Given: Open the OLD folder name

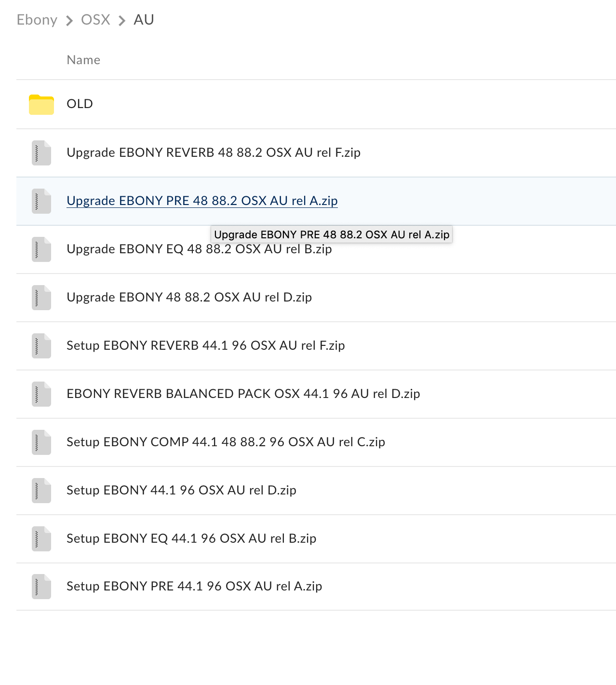Looking at the screenshot, I should [x=80, y=104].
